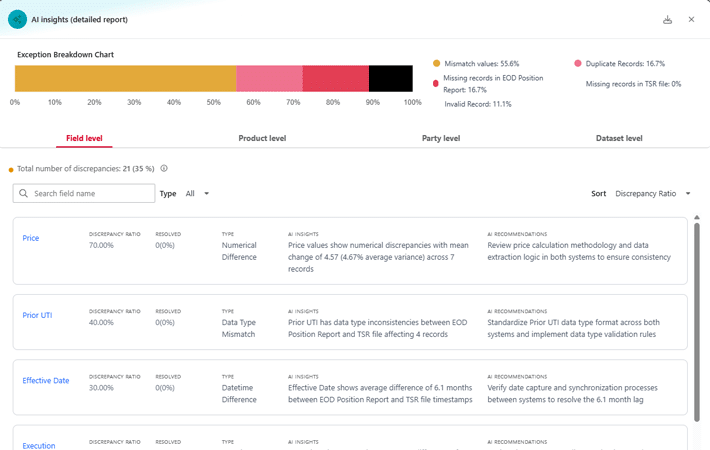Click the Mismatch values legend dot
The image size is (710, 450).
tap(437, 63)
